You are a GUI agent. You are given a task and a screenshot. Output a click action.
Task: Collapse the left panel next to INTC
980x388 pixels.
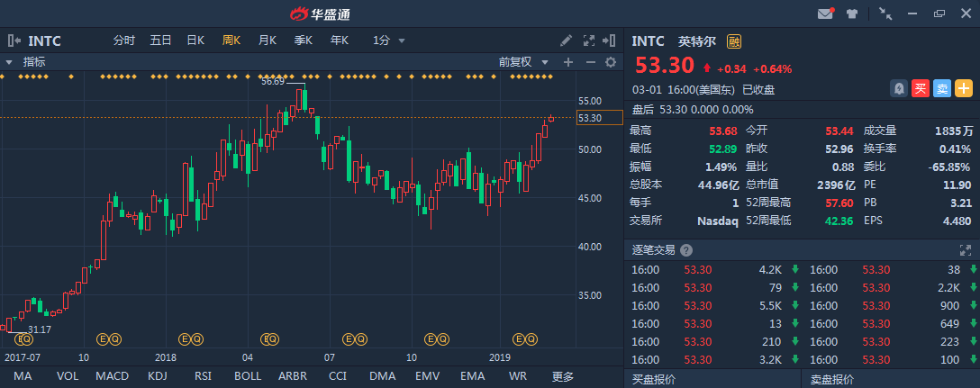(x=14, y=41)
